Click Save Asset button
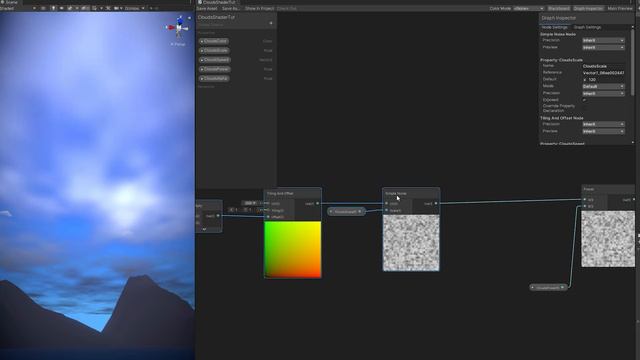 point(207,8)
